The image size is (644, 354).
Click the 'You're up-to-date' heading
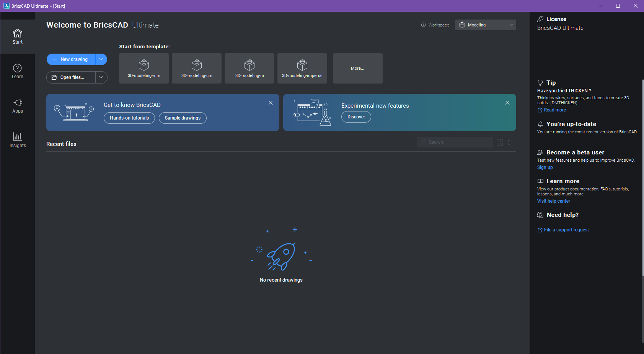coord(571,124)
